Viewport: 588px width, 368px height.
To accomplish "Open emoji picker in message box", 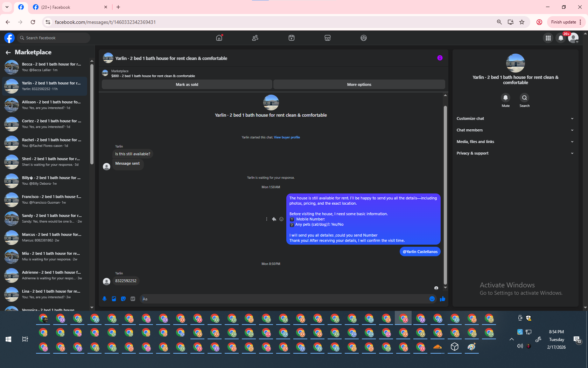I will click(432, 299).
